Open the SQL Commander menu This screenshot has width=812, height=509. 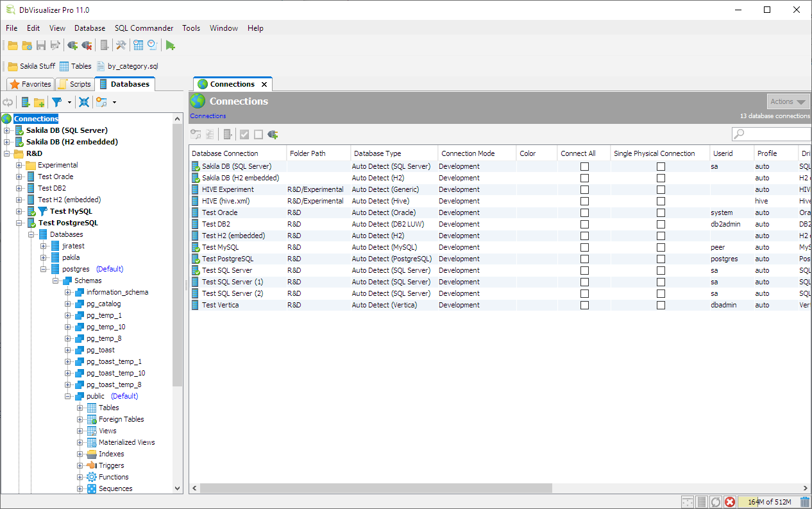coord(144,28)
